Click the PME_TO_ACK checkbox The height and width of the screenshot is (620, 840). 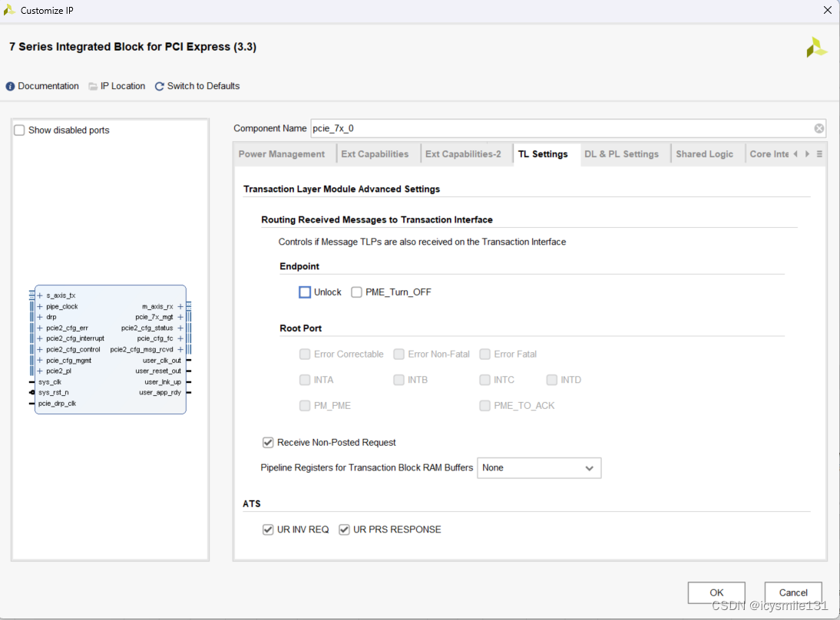point(484,406)
